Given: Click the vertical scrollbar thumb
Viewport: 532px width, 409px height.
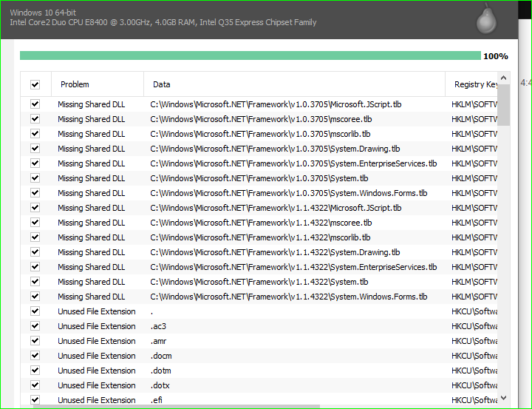Looking at the screenshot, I should [503, 105].
